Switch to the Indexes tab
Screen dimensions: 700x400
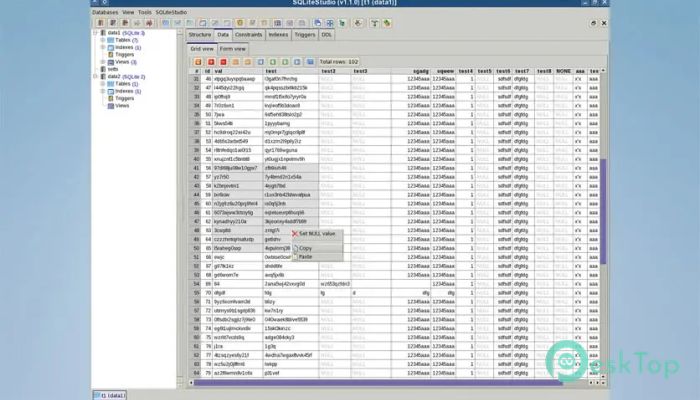(278, 35)
